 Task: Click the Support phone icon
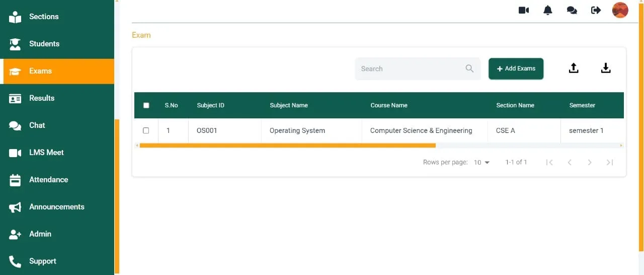[15, 261]
